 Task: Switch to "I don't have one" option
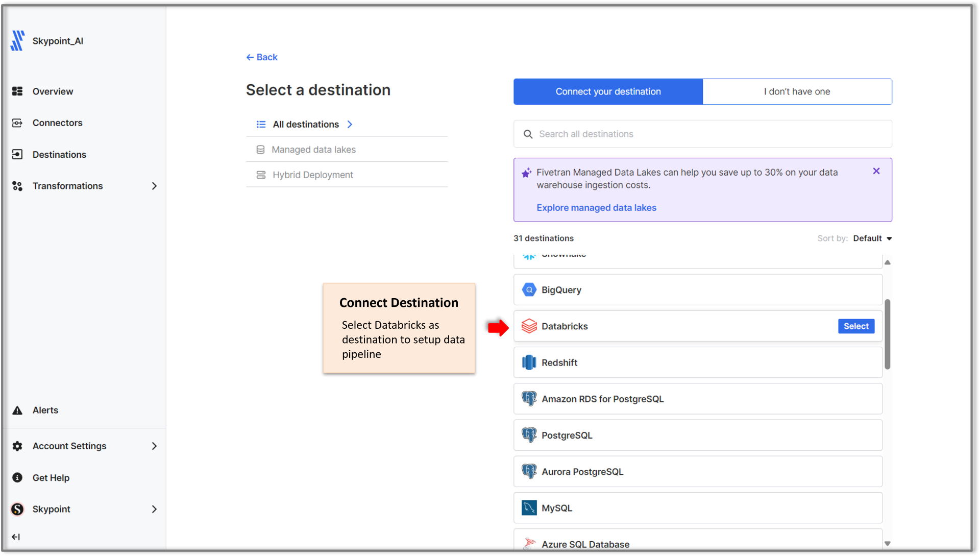pyautogui.click(x=797, y=92)
